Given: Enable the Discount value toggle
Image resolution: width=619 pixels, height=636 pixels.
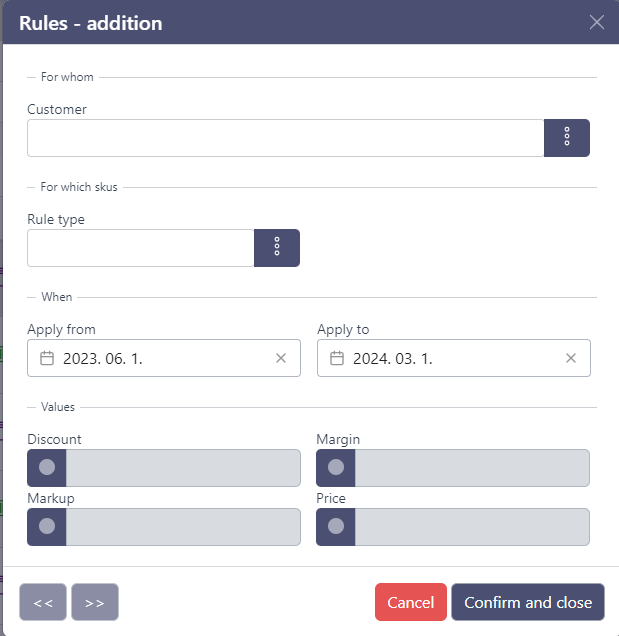Looking at the screenshot, I should pos(47,467).
